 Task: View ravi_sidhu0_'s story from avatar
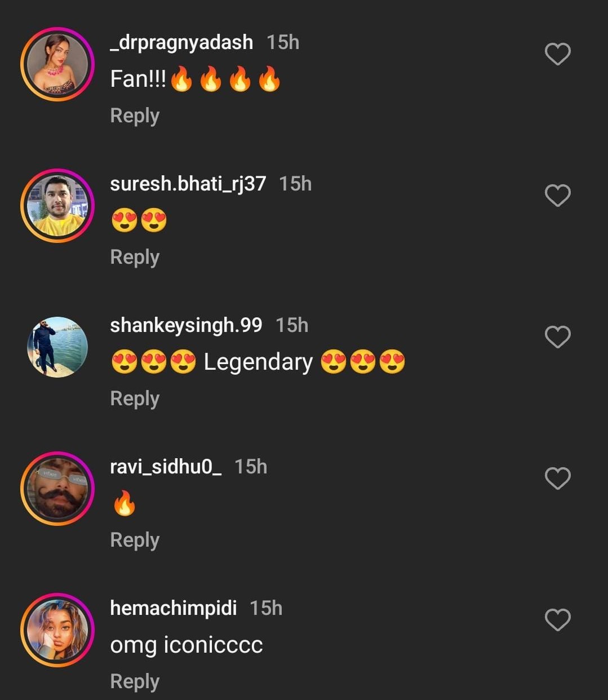[x=57, y=489]
